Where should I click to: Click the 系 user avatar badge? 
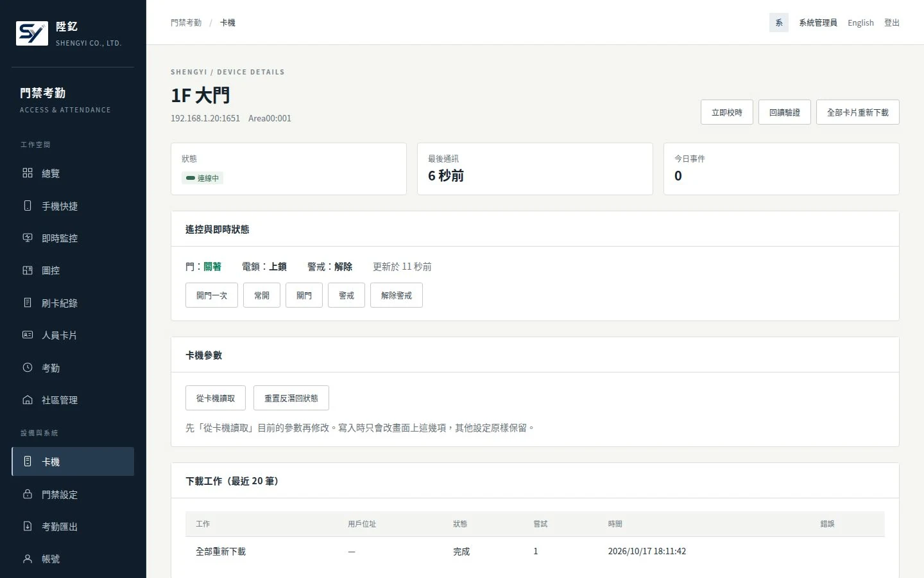(779, 22)
